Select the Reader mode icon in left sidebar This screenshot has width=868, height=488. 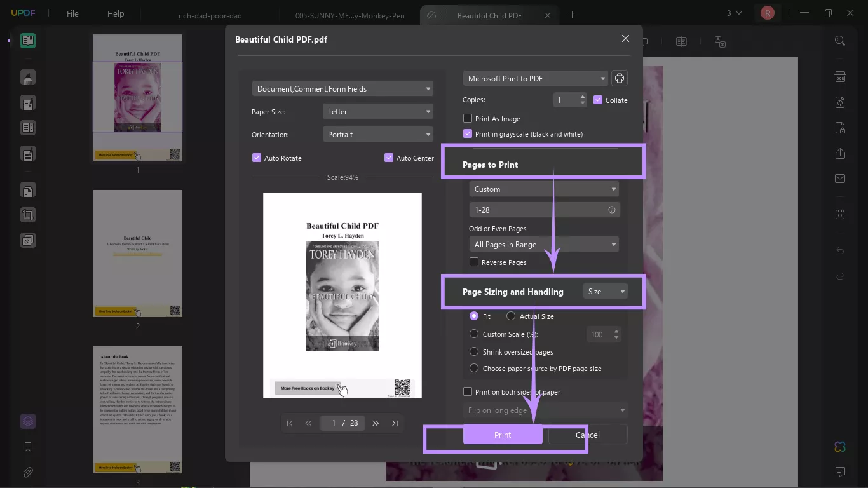(x=28, y=41)
